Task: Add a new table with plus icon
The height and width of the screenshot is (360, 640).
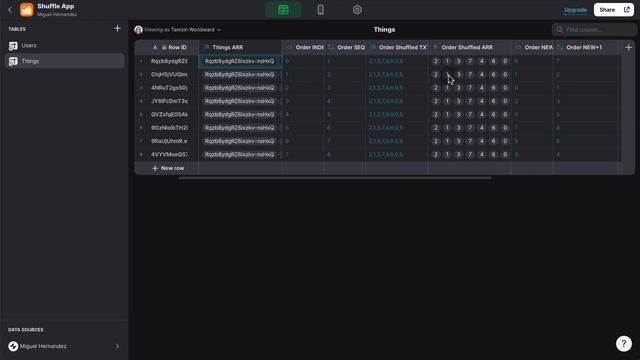Action: click(x=118, y=28)
